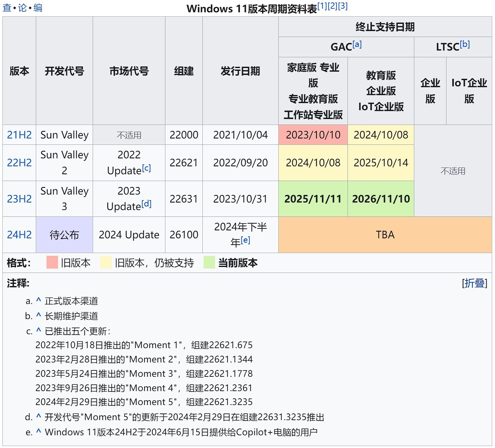Open the 论 discussion link
Screen dimensions: 495x448
(x=22, y=8)
